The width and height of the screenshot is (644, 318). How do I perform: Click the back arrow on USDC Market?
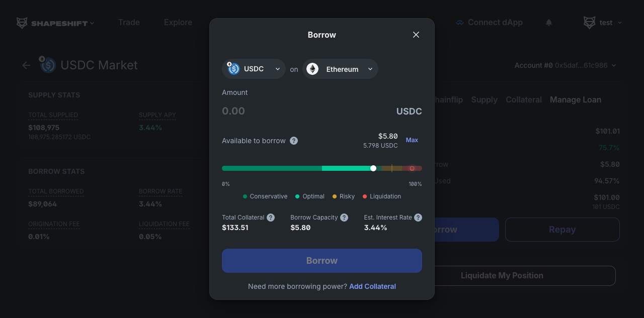pos(26,65)
